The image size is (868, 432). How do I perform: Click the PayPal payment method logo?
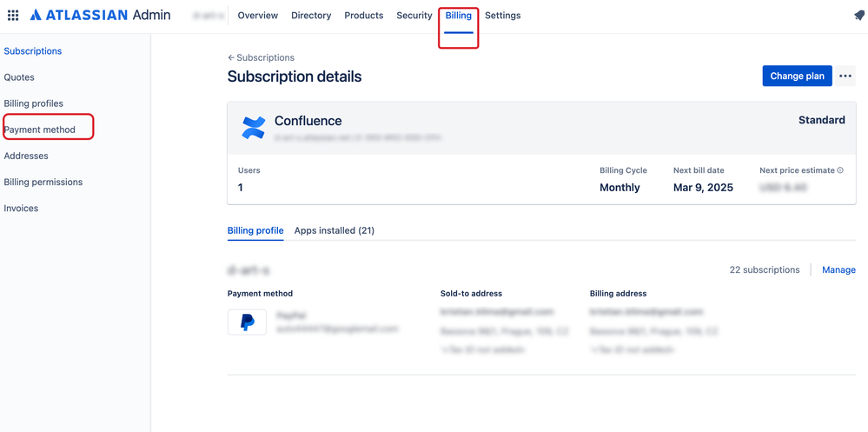pyautogui.click(x=247, y=322)
